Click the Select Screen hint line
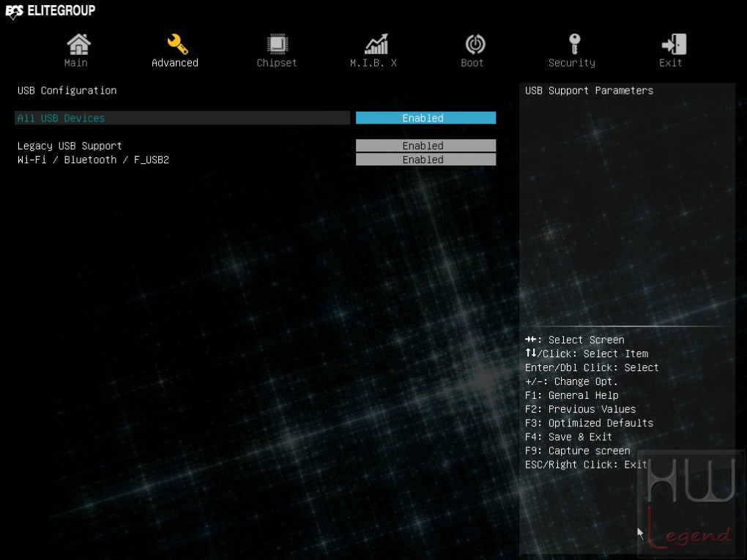This screenshot has width=747, height=560. pyautogui.click(x=575, y=340)
